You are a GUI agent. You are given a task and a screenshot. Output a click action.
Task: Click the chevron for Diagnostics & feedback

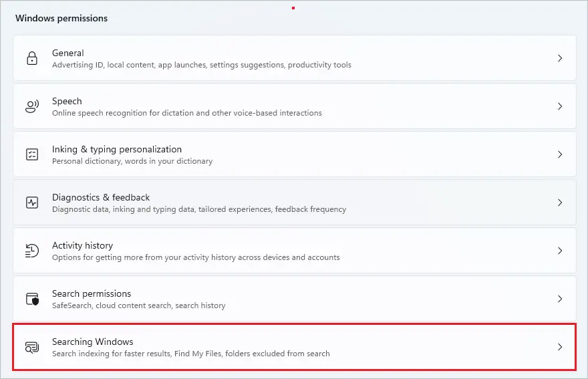560,203
